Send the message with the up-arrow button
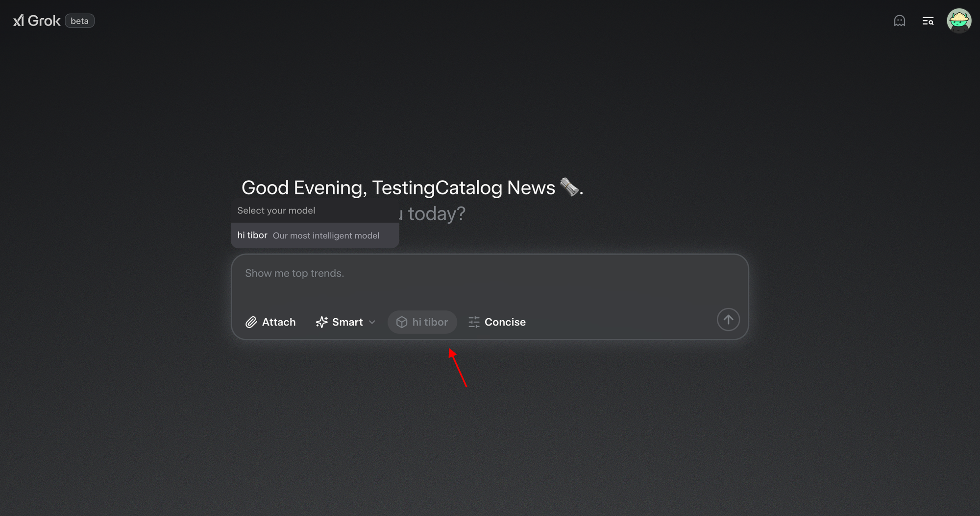 coord(728,320)
